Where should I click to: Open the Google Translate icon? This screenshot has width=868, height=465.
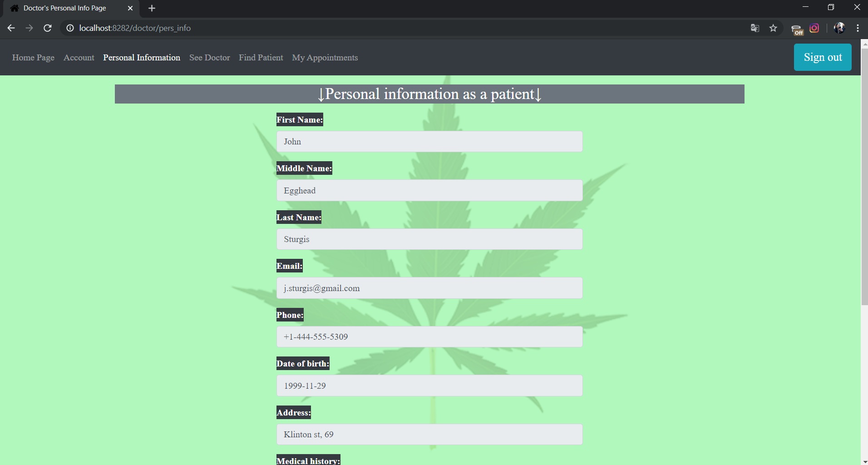point(755,28)
